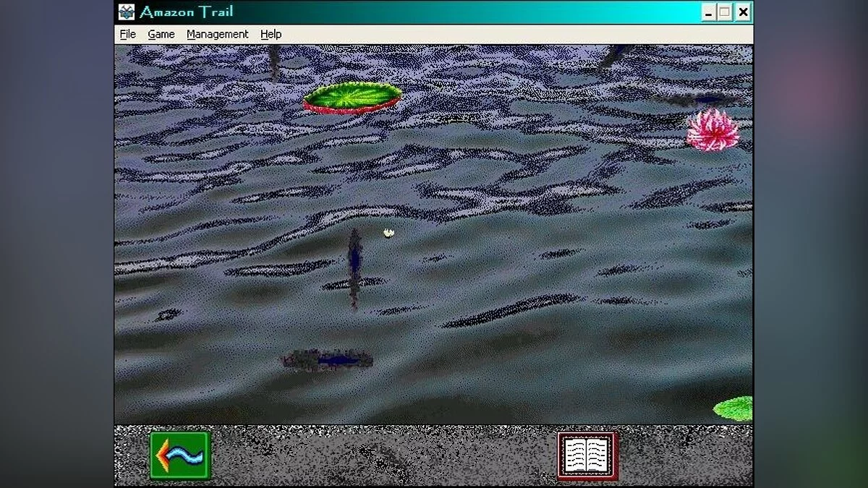Click the river arrow return icon

click(x=180, y=455)
